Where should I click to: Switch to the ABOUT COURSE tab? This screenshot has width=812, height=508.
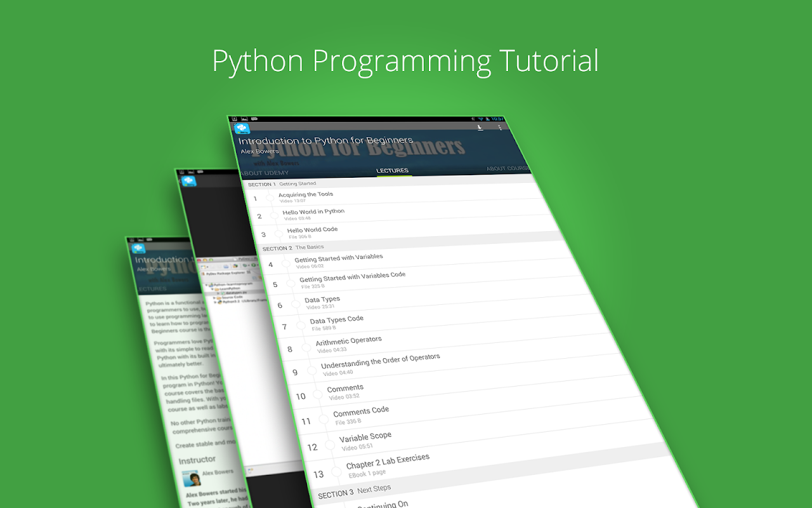click(x=508, y=169)
